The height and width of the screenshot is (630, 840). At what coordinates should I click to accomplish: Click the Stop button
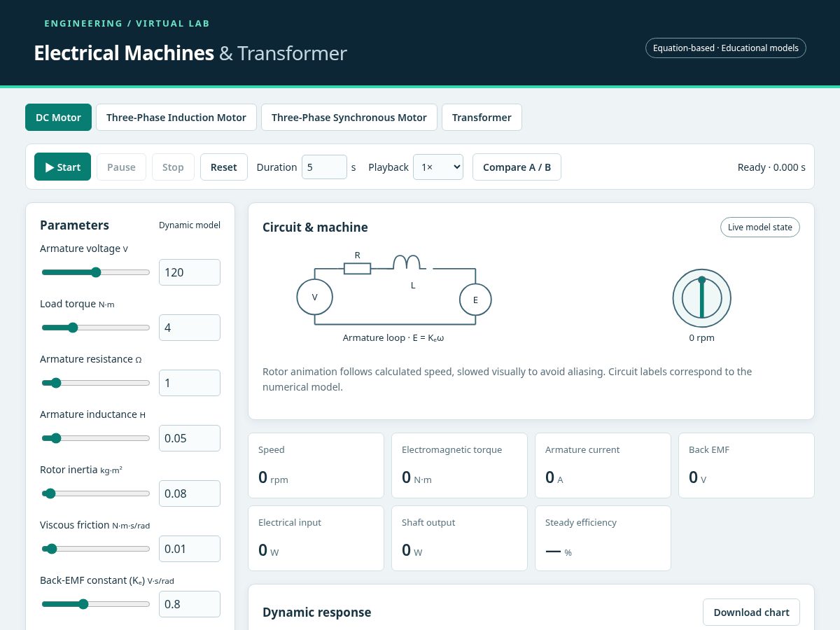[173, 167]
